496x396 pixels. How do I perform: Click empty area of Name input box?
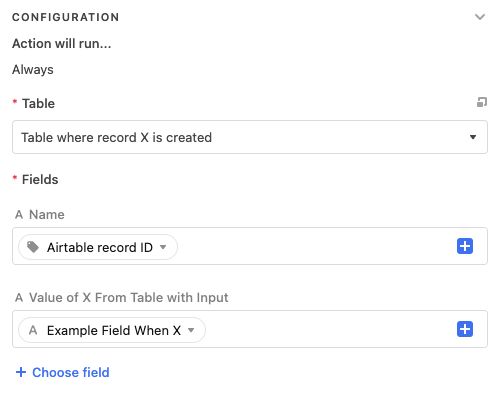[x=317, y=246]
